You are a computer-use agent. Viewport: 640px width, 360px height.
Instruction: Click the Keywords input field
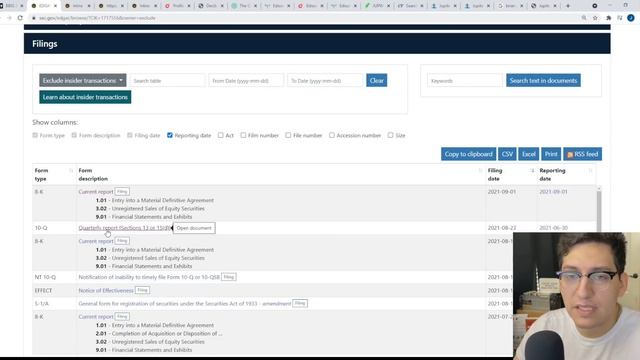[465, 80]
